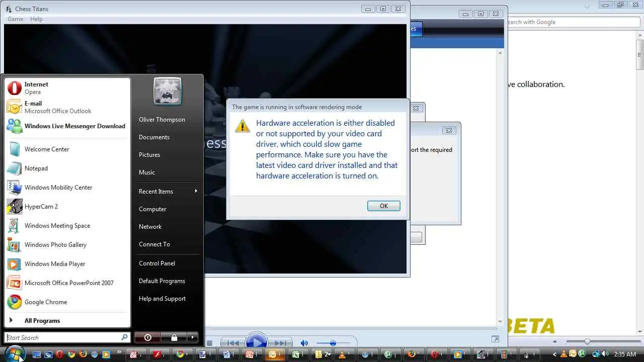Open Windows Mobility Center

click(x=67, y=188)
